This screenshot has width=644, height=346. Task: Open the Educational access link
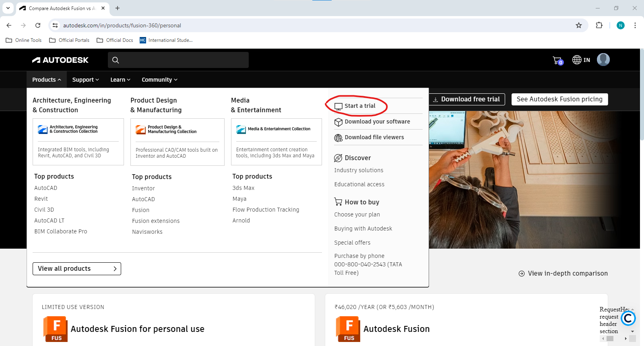(x=359, y=184)
